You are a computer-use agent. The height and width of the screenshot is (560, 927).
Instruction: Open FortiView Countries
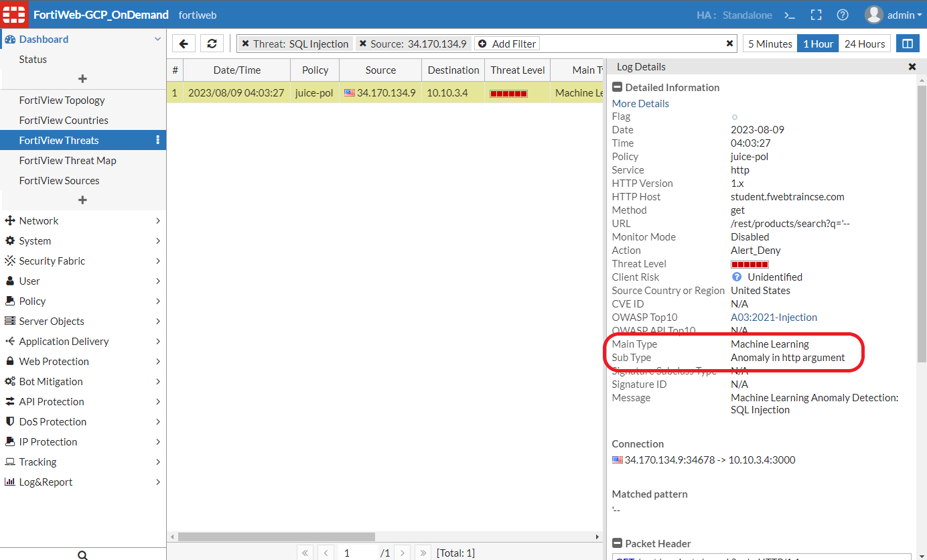pyautogui.click(x=64, y=120)
